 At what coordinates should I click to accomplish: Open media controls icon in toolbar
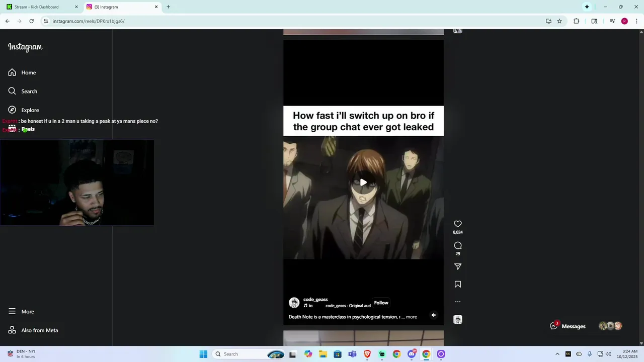click(x=612, y=21)
